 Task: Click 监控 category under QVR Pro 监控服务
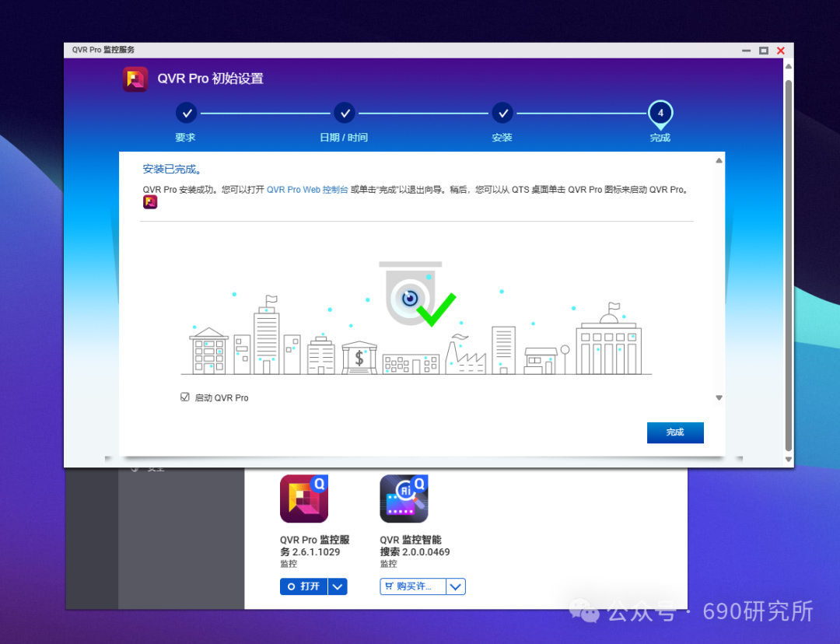click(289, 564)
